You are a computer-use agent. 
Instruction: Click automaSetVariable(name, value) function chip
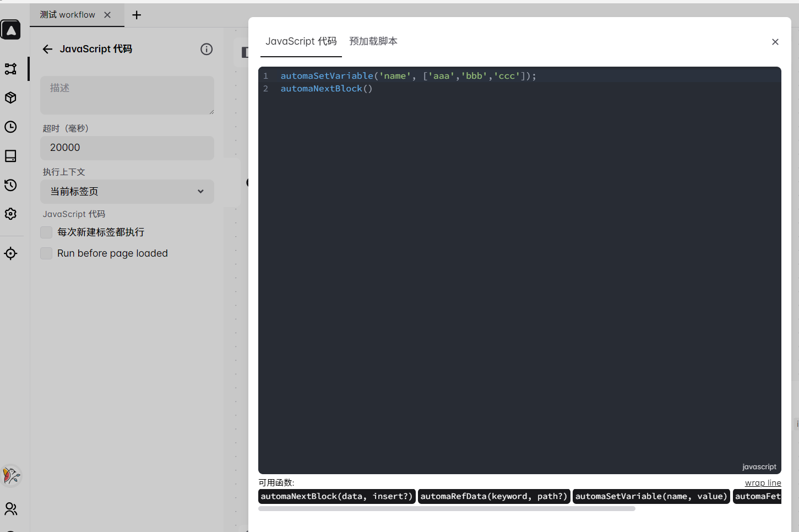pos(651,496)
